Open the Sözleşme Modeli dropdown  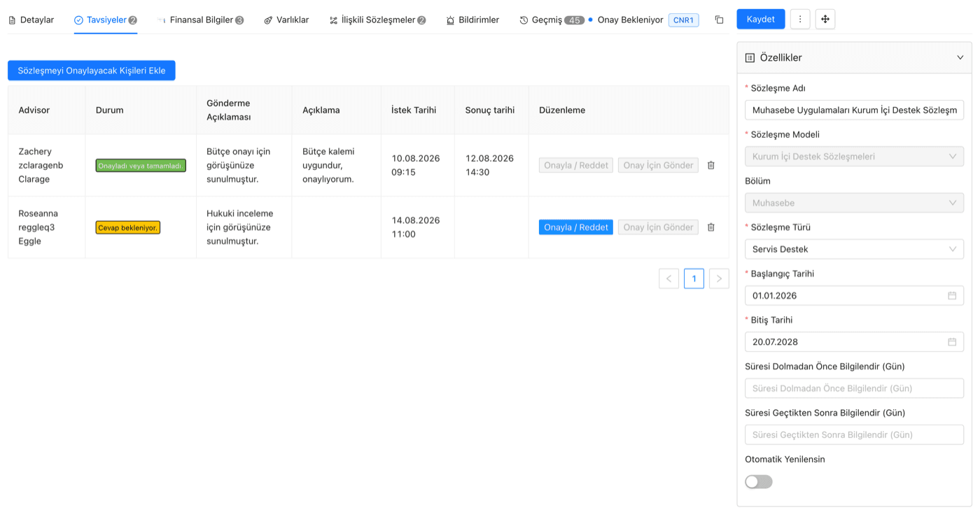coord(854,157)
